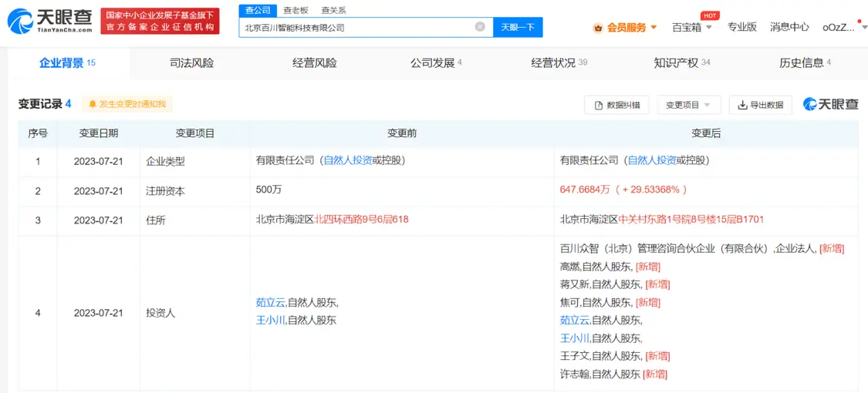Click the crown icon beside 会员服务
The height and width of the screenshot is (393, 868).
click(x=598, y=27)
